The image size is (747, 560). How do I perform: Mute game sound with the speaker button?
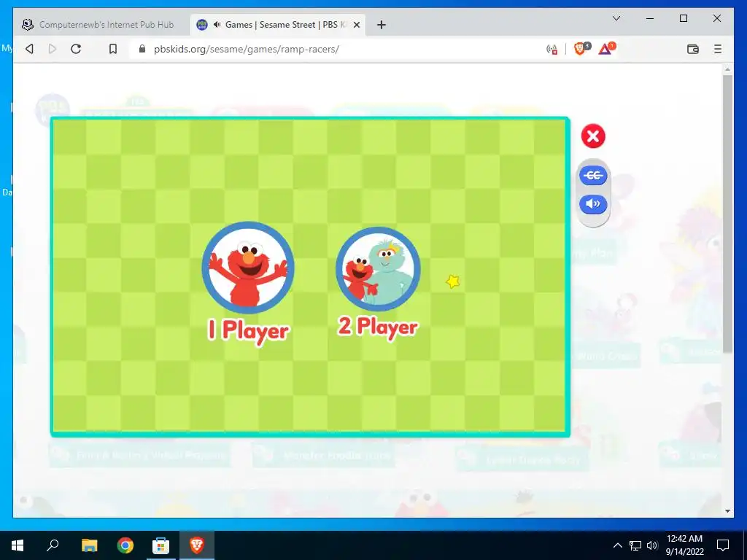593,204
